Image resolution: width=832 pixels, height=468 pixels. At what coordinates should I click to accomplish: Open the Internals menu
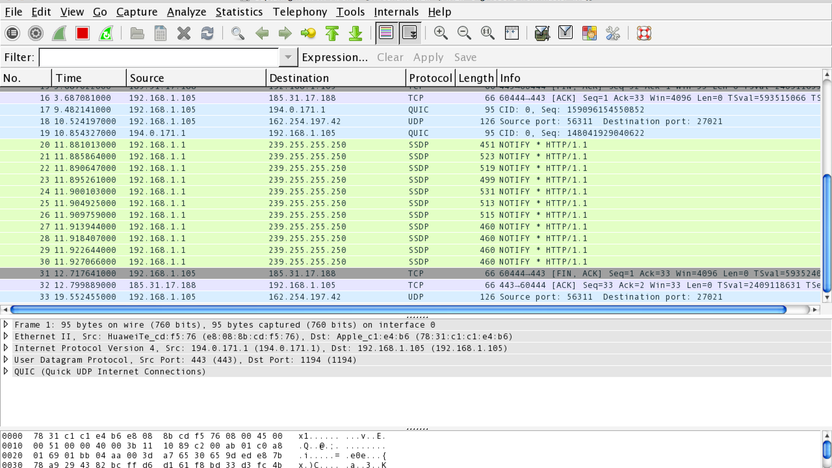(396, 12)
